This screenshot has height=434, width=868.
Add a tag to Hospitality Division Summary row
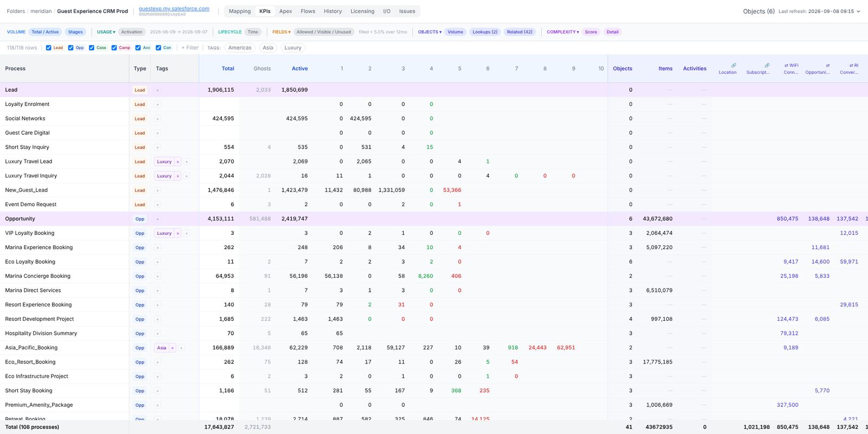[157, 334]
